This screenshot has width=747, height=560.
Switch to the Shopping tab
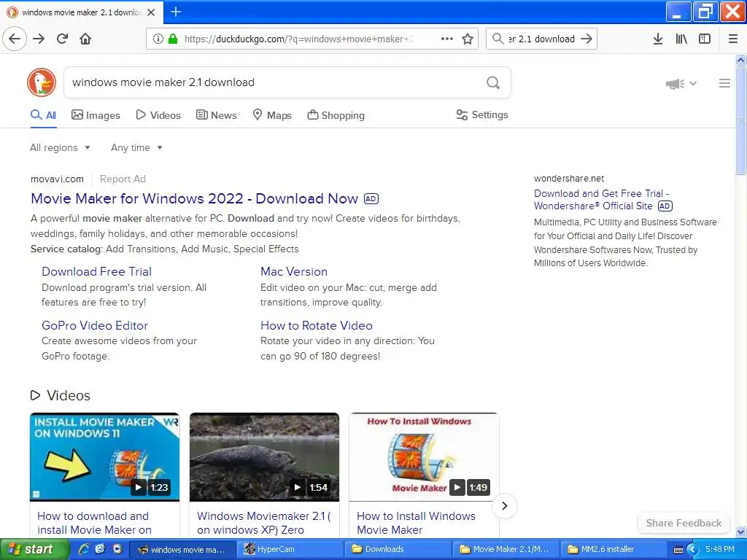coord(336,114)
